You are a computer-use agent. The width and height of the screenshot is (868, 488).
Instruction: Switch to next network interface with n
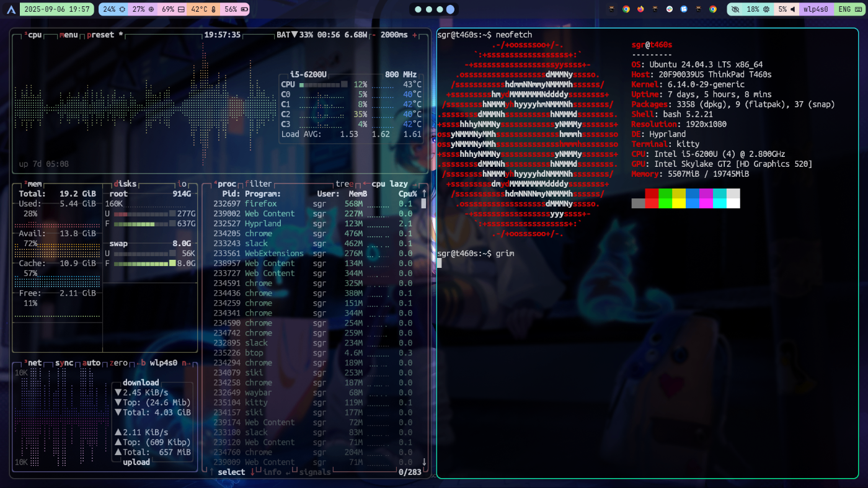(x=185, y=363)
